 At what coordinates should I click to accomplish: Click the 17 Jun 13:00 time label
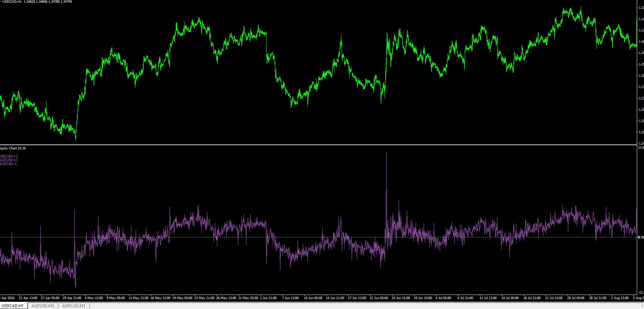coord(357,298)
